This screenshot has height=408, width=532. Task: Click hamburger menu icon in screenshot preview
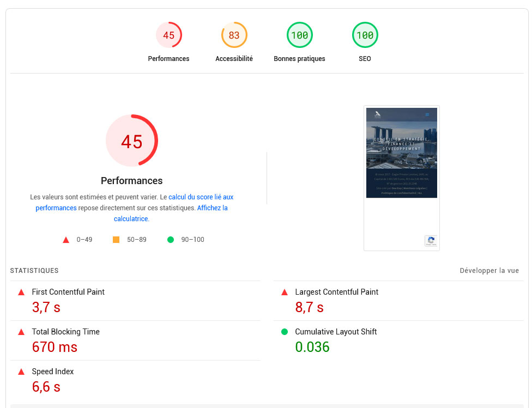[x=427, y=114]
